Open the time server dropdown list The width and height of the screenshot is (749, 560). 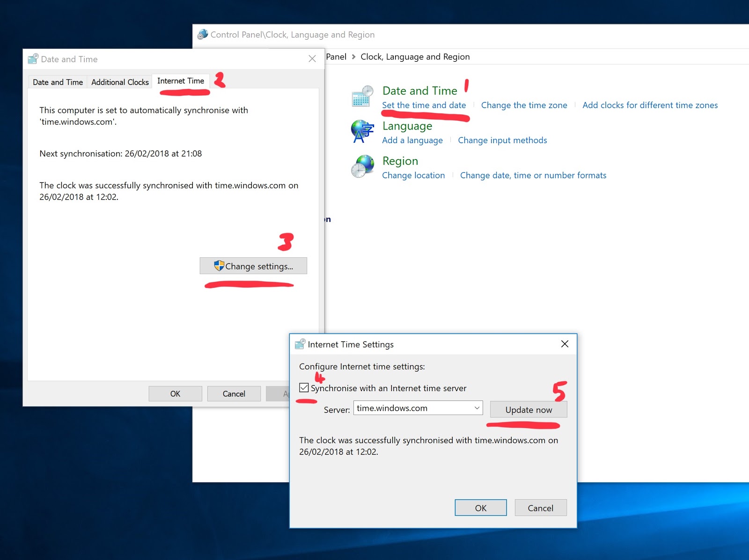[477, 408]
